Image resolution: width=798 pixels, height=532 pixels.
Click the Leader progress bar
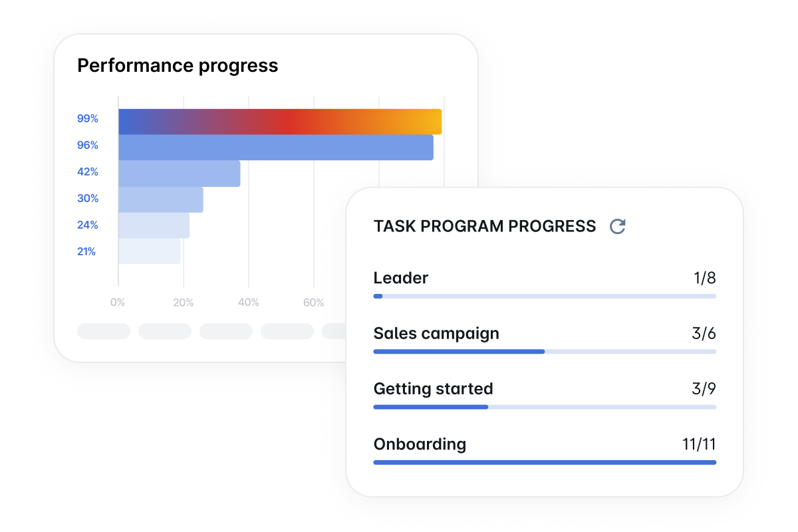click(545, 296)
